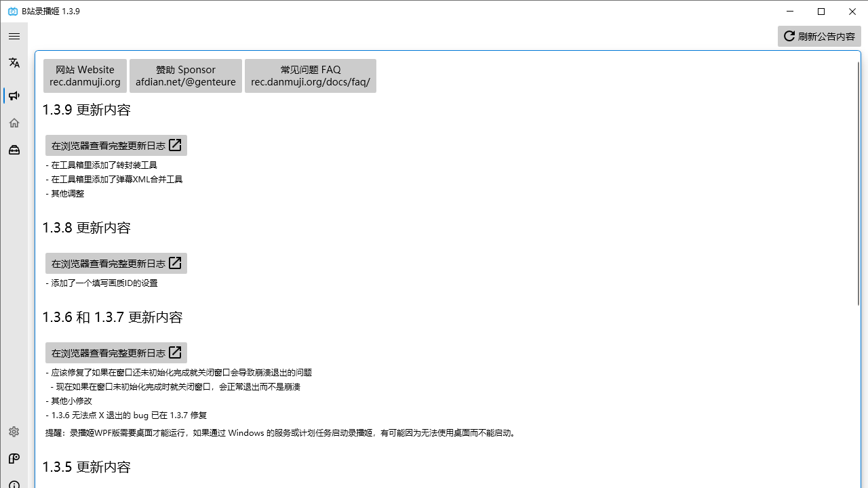Open the 常见问题 FAQ docs link

coord(310,75)
